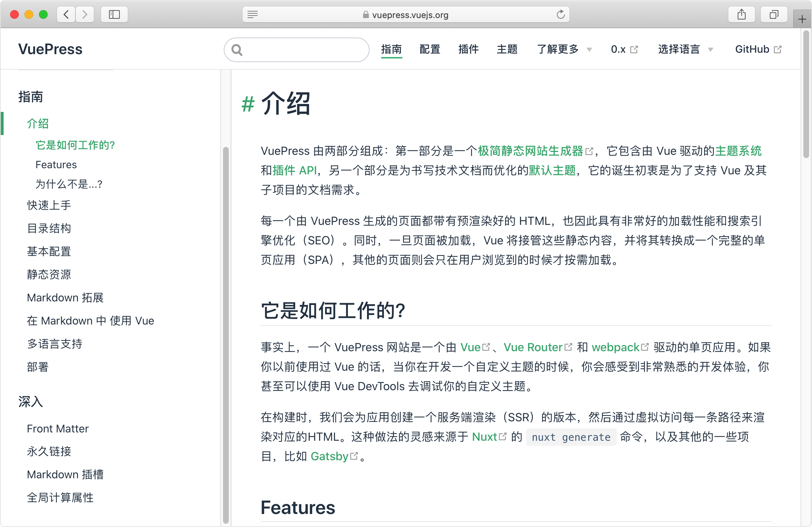
Task: Open Front Matter in the sidebar
Action: click(x=58, y=428)
